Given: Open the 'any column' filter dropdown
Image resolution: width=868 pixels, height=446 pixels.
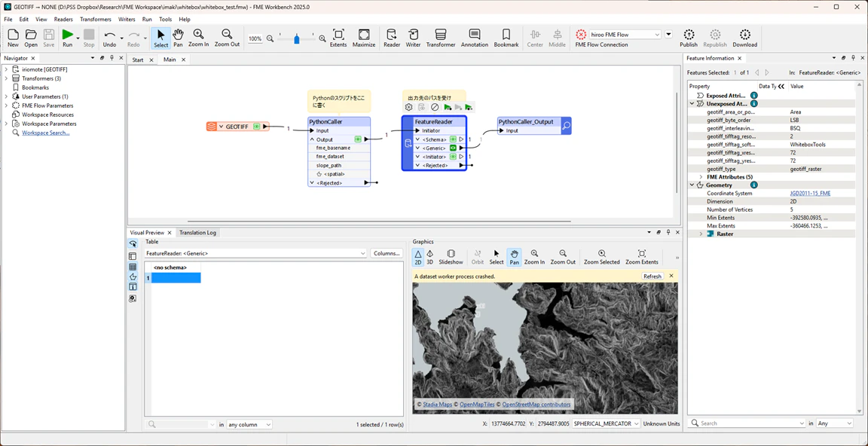Looking at the screenshot, I should [249, 424].
